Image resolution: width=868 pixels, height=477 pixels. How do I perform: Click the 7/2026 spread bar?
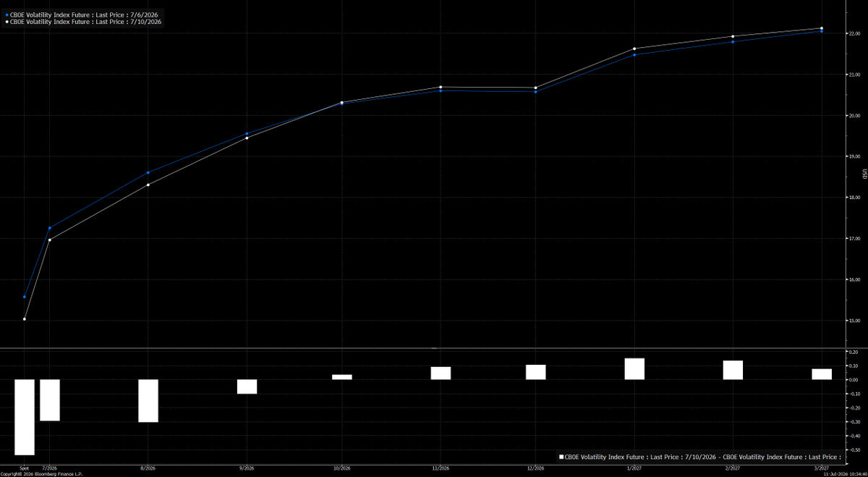pos(50,400)
